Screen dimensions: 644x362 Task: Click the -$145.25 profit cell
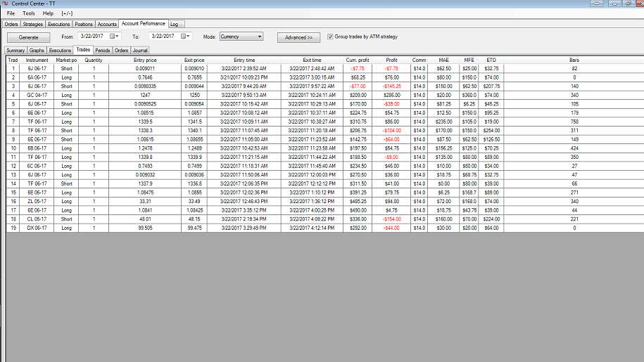coord(392,86)
